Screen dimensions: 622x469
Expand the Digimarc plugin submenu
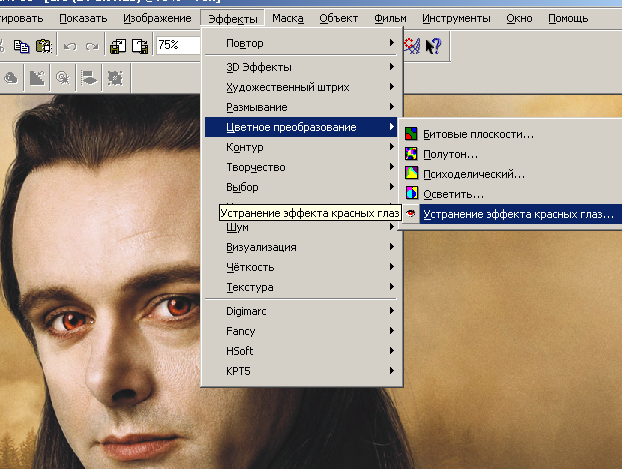click(x=301, y=311)
